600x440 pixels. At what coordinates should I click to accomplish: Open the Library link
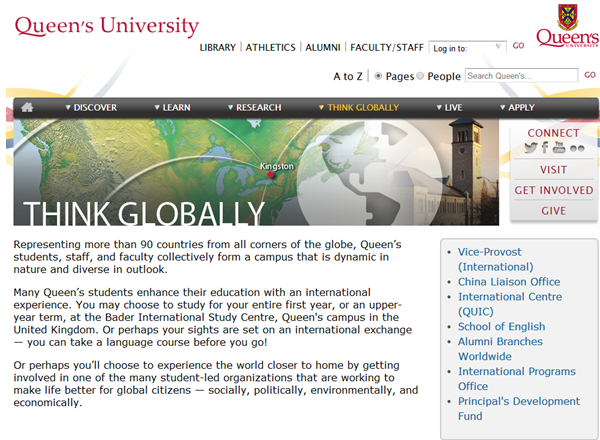click(x=218, y=47)
